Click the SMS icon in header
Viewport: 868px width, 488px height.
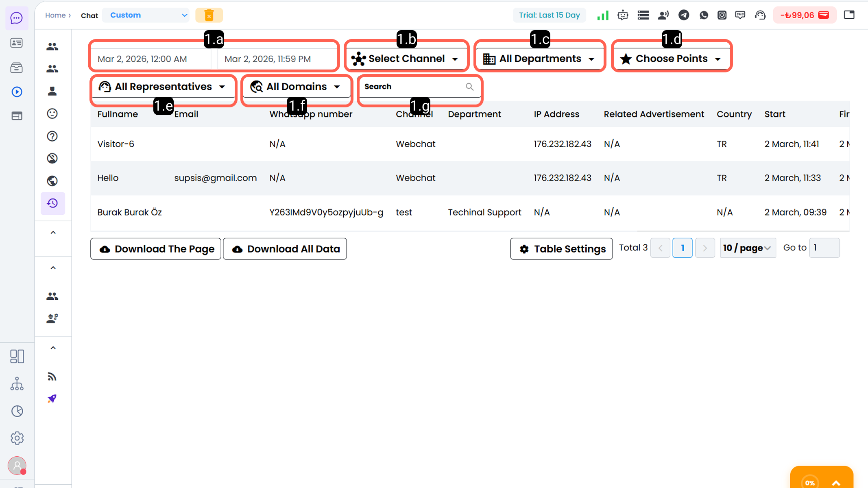click(x=740, y=15)
